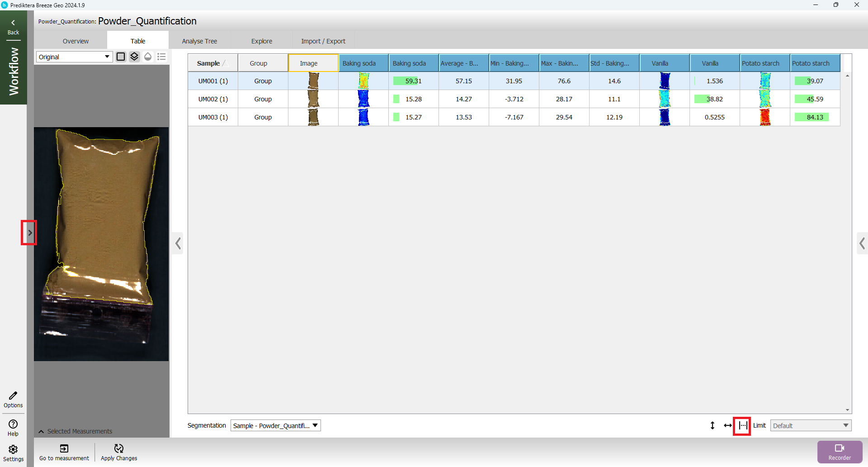Click Apply Changes
Image resolution: width=868 pixels, height=467 pixels.
coord(119,452)
